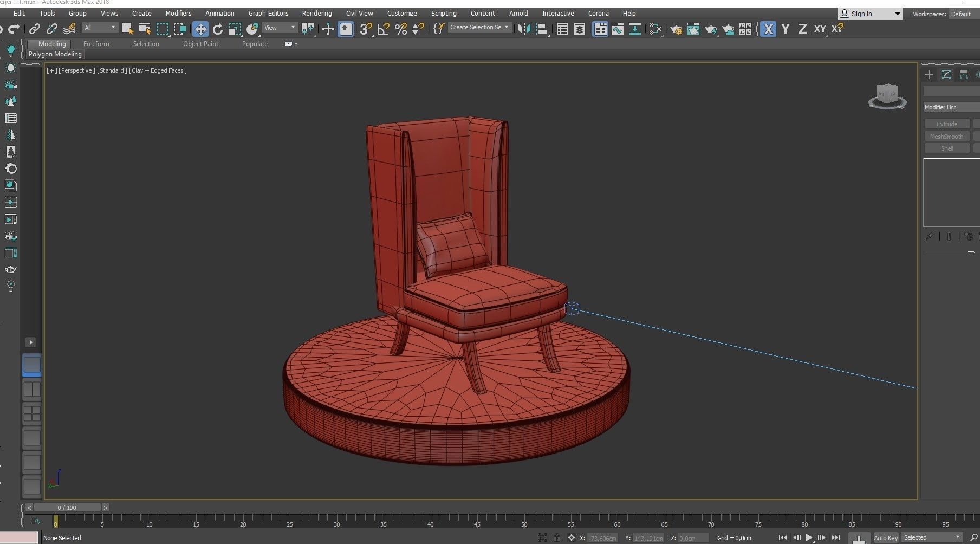Toggle the Angle Snap button
Screen dimensions: 980x544
point(384,29)
